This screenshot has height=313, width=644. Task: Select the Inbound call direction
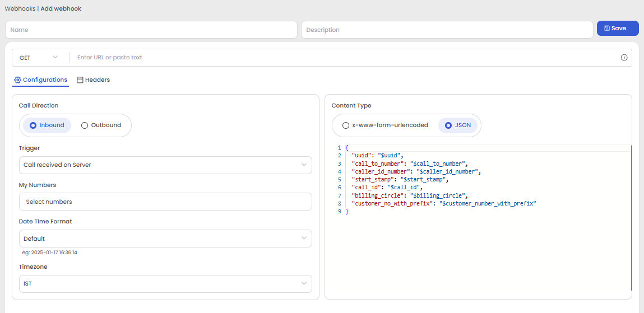pos(47,125)
